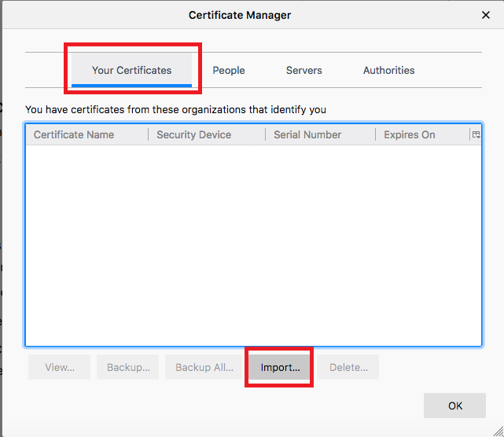Viewport: 504px width, 437px height.
Task: Close the Certificate Manager dialog
Action: click(x=485, y=14)
